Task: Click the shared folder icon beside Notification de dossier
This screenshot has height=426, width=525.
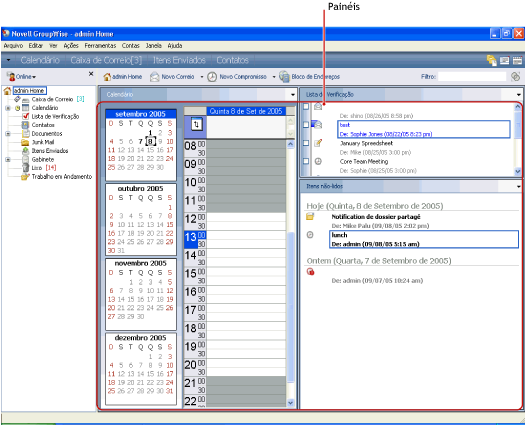Action: point(310,217)
